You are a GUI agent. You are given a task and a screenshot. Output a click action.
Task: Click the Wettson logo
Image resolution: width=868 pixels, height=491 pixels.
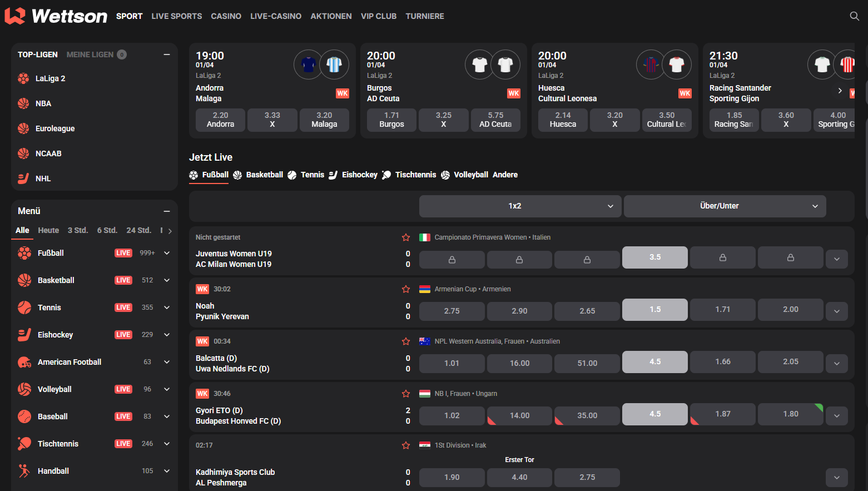(56, 16)
